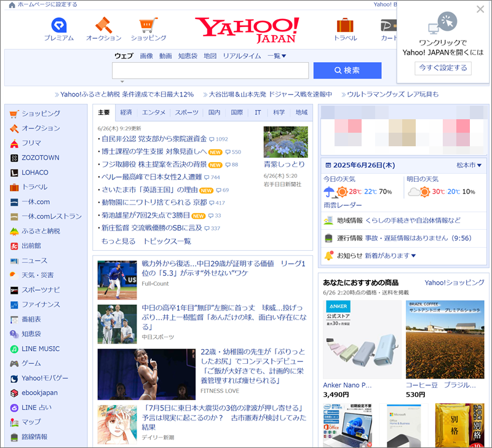This screenshot has width=492, height=448.
Task: Click the train icon beside 運行情報
Action: [x=328, y=238]
